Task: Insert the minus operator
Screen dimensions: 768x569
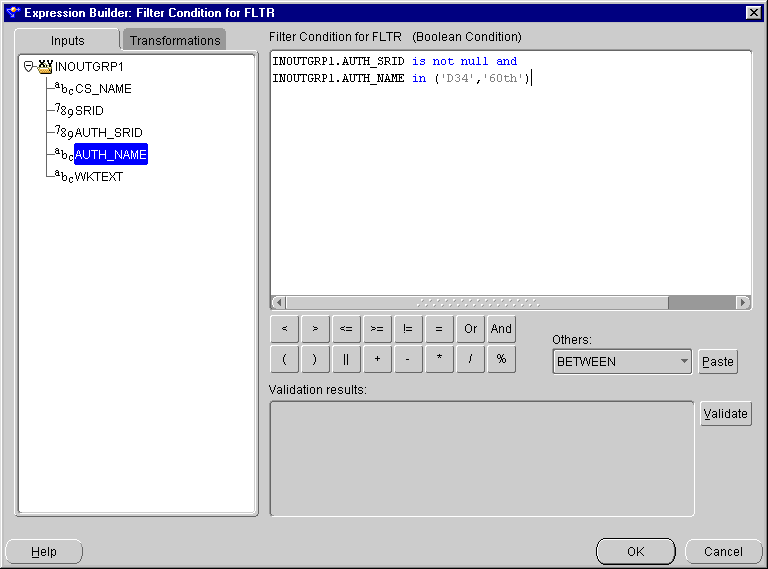Action: (x=408, y=359)
